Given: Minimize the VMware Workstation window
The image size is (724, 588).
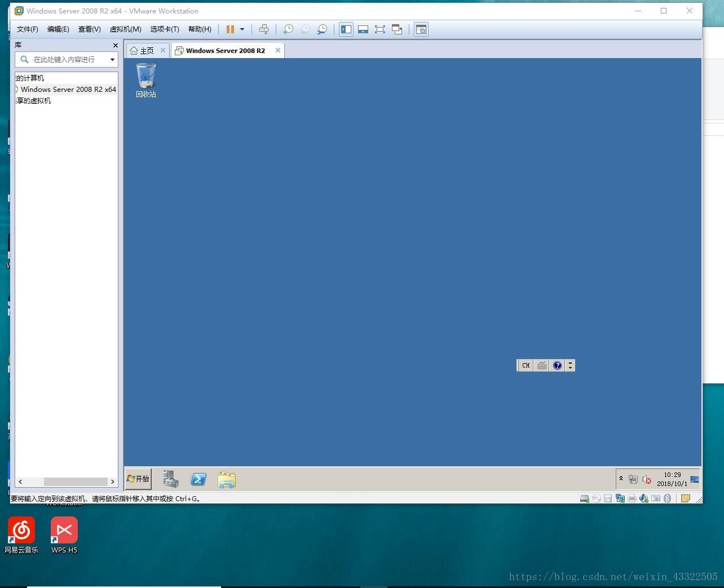Looking at the screenshot, I should [x=638, y=11].
